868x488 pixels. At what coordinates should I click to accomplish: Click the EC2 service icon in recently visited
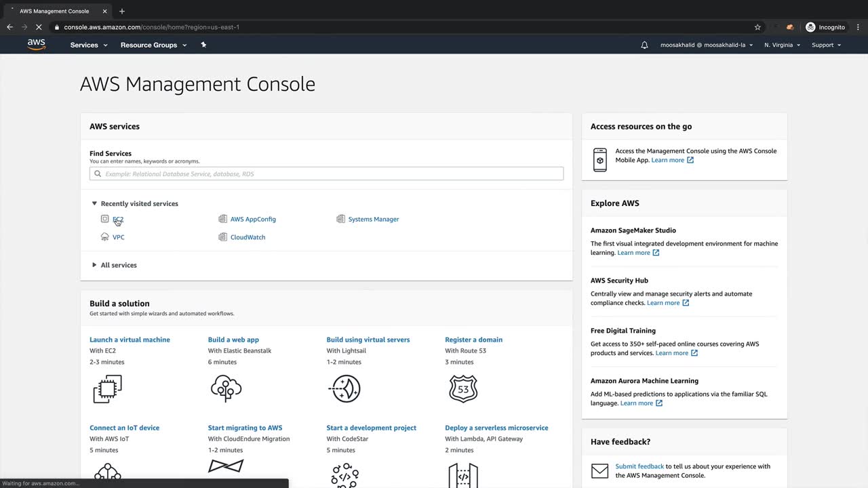[x=104, y=219]
